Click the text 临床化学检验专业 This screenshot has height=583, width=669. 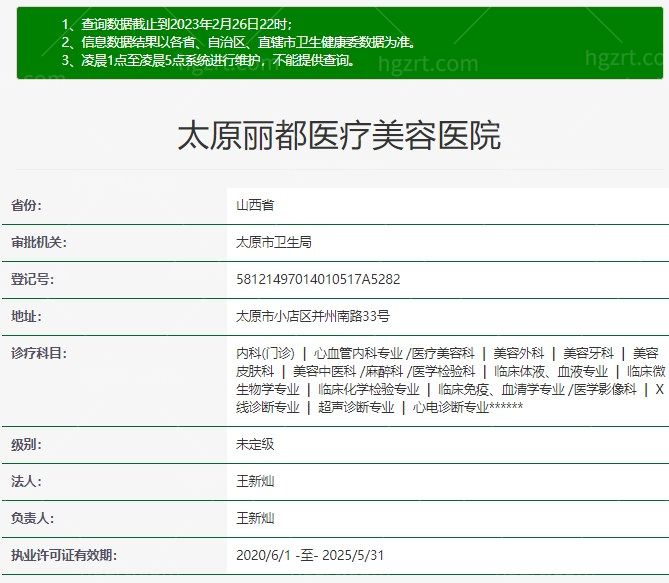(369, 390)
